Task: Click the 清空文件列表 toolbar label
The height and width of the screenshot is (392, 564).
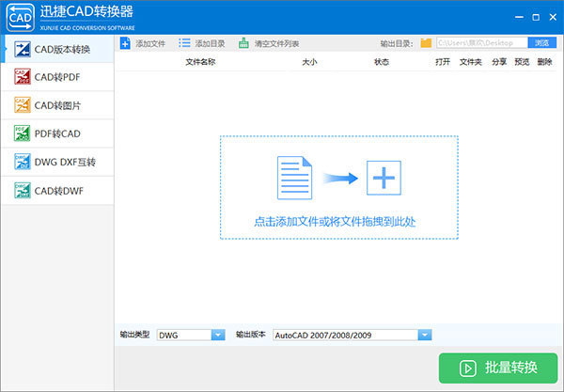Action: coord(277,44)
